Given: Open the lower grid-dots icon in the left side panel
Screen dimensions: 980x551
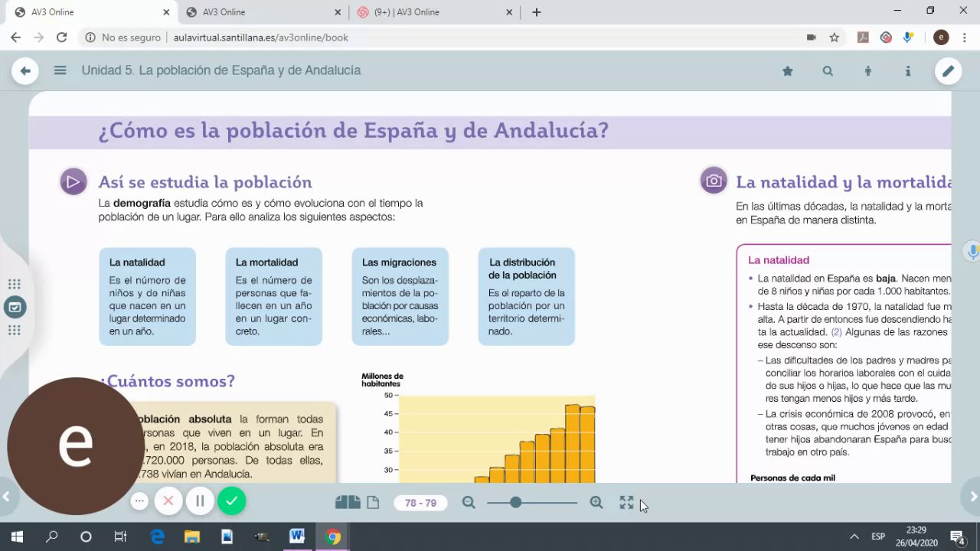Looking at the screenshot, I should tap(15, 331).
